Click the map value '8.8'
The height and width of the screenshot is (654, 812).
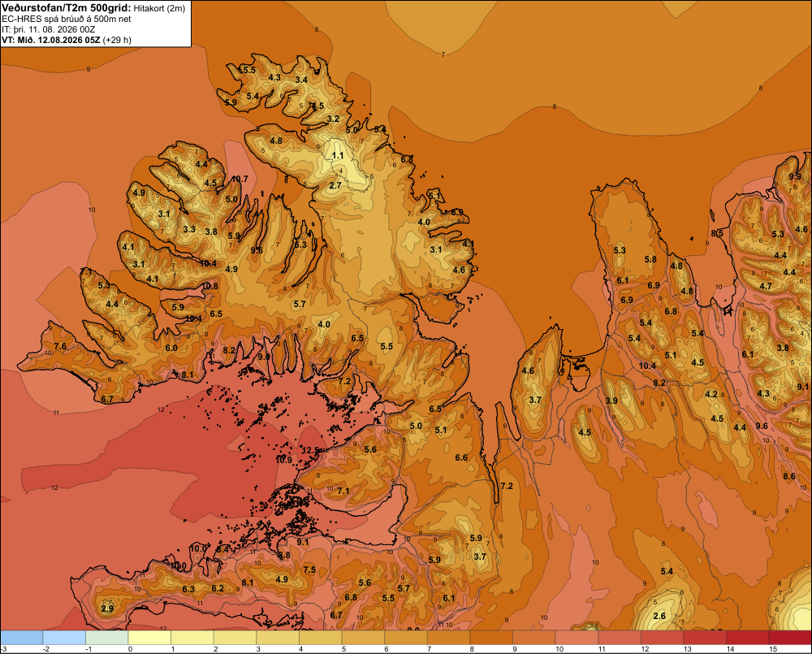(284, 555)
